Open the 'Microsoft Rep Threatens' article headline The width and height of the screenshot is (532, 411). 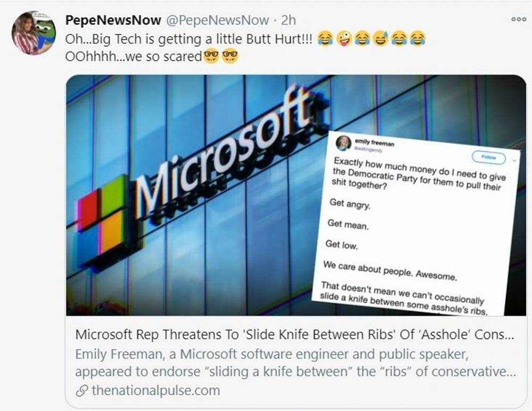tap(295, 334)
